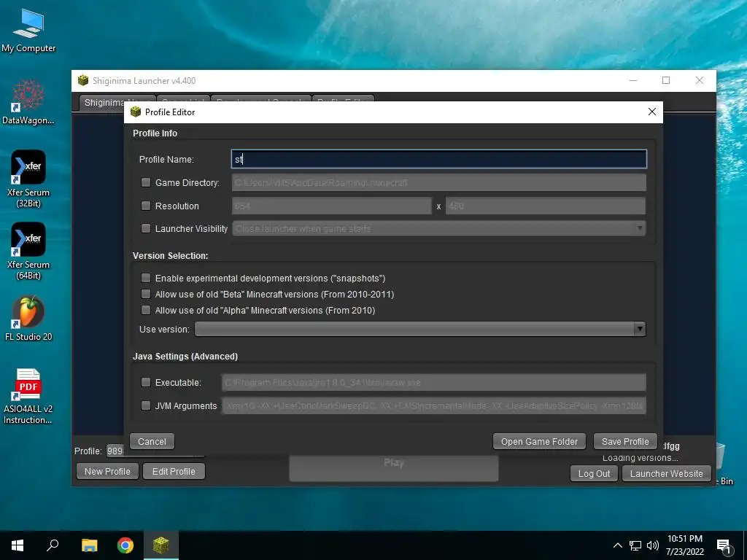Image resolution: width=747 pixels, height=560 pixels.
Task: Click Open Game Folder button
Action: tap(539, 441)
